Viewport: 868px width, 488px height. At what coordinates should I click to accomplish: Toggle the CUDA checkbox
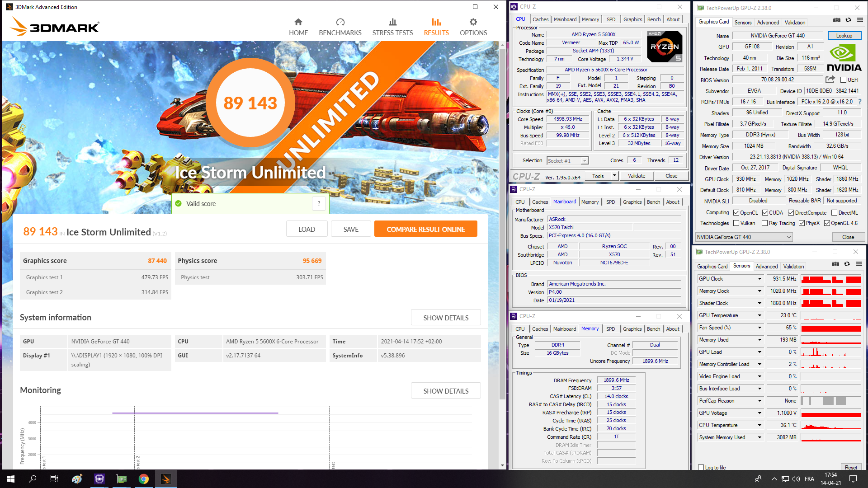click(765, 213)
